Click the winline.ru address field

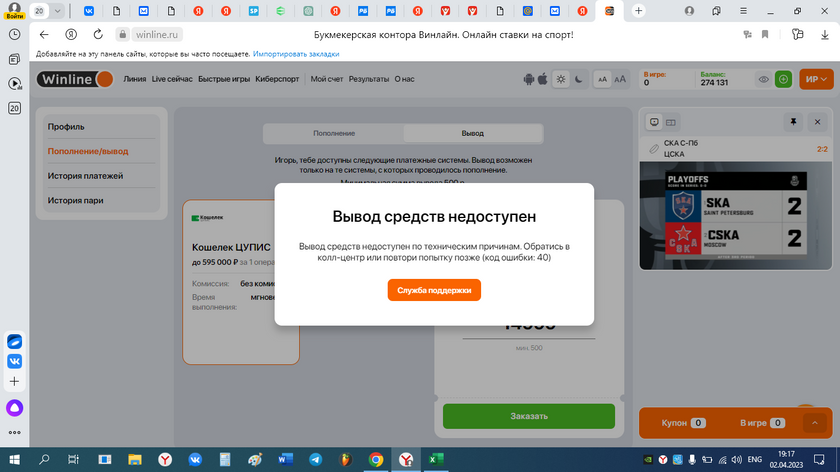coord(156,34)
